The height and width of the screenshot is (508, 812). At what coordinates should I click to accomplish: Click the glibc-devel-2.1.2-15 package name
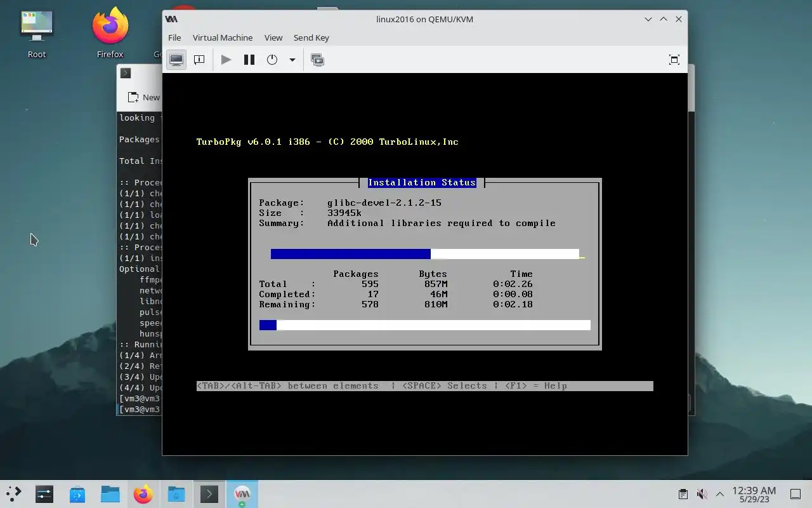[384, 203]
